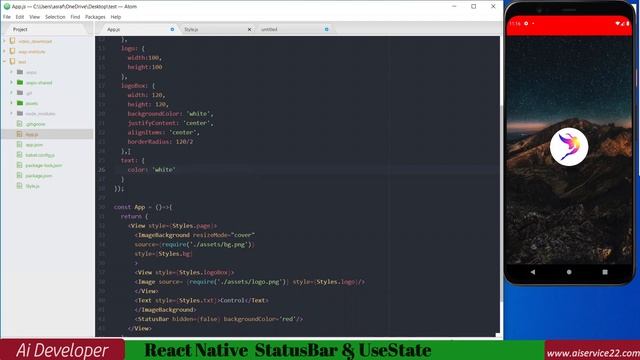
Task: Open the View menu
Action: coord(35,17)
